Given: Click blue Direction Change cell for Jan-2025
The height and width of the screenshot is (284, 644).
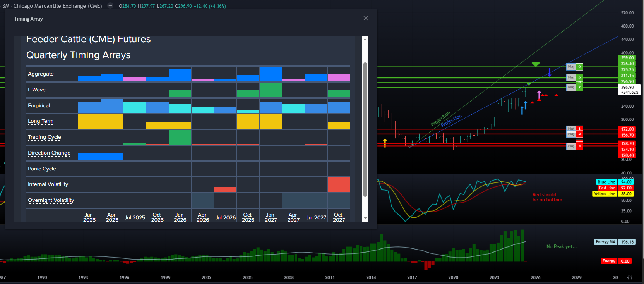Looking at the screenshot, I should click(x=89, y=157).
